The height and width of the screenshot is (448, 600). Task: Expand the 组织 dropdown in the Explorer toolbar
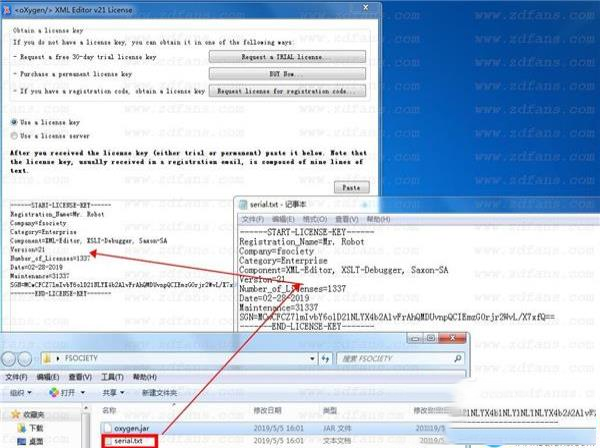[x=29, y=393]
